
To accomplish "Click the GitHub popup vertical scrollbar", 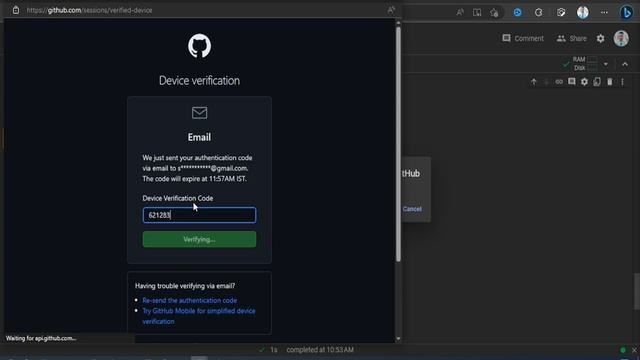I will pos(398,144).
